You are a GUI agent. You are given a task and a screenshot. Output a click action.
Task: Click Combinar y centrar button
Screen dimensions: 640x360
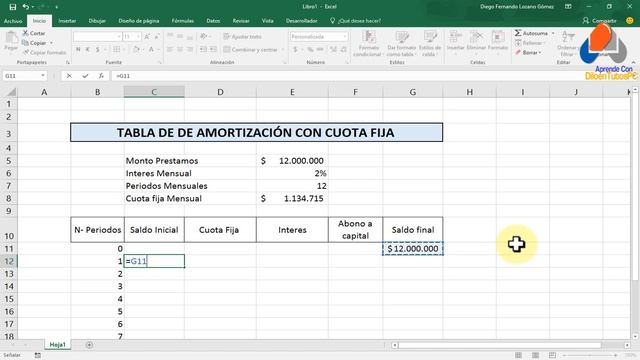click(x=250, y=49)
